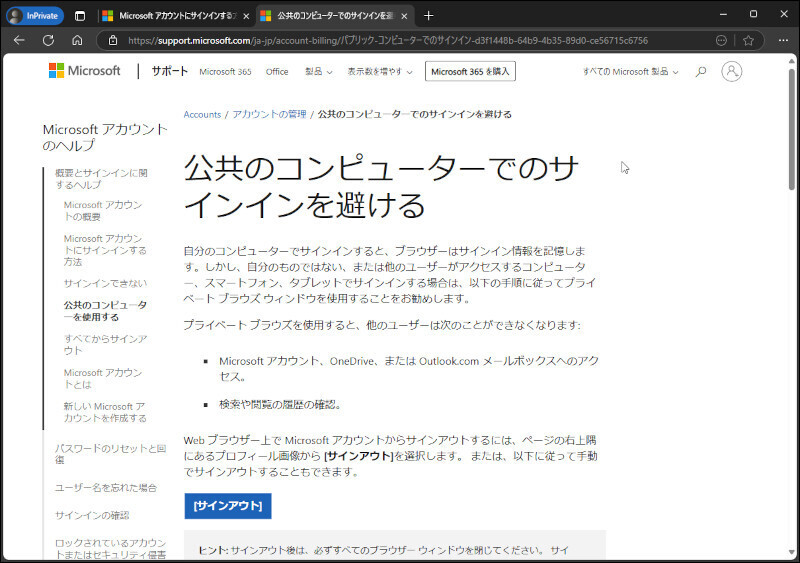800x563 pixels.
Task: Close the Microsoft アカウントにサインインする tab
Action: point(246,16)
